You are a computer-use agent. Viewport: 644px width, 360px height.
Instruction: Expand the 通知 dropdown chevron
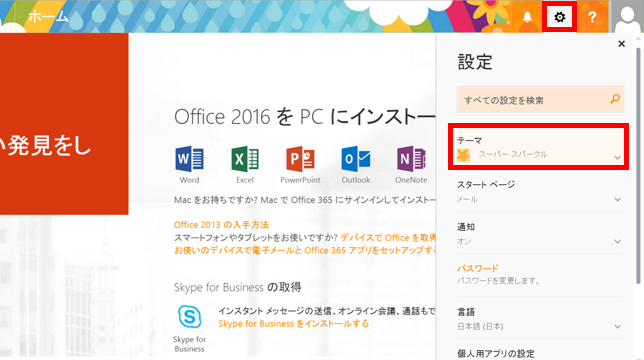click(x=617, y=242)
